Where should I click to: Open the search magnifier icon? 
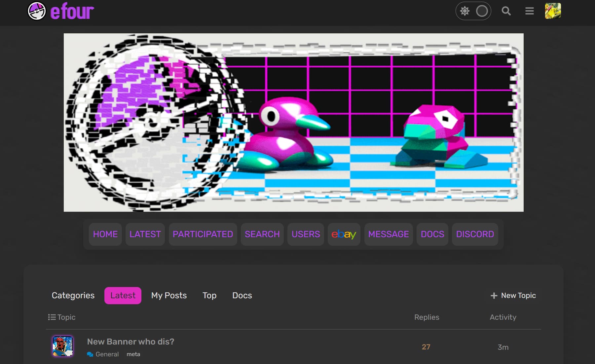coord(506,11)
